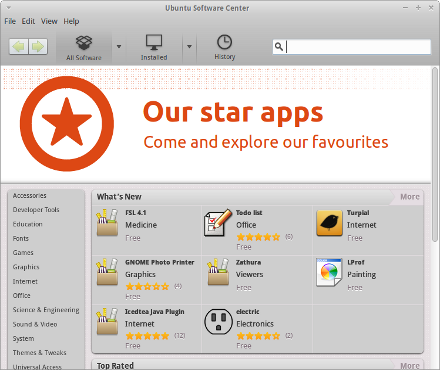
Task: Click the Turpial bird icon
Action: point(329,223)
